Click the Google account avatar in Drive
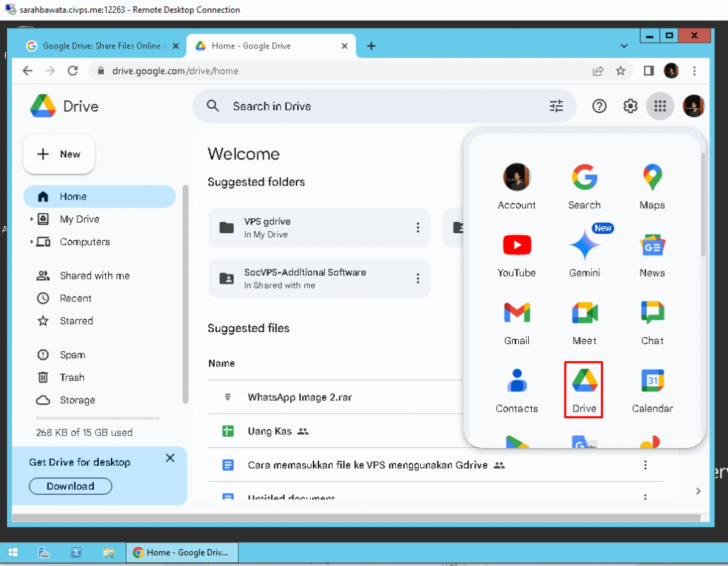728x566 pixels. point(693,107)
